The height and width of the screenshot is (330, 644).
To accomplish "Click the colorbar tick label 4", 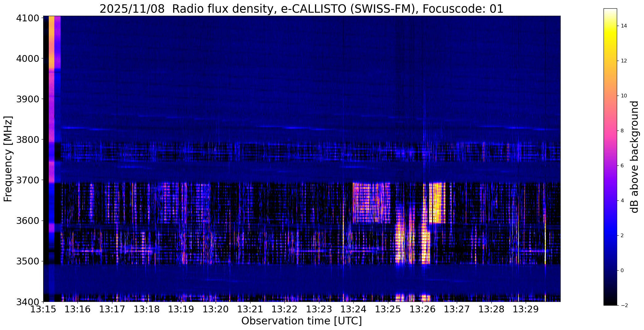I will tap(622, 201).
